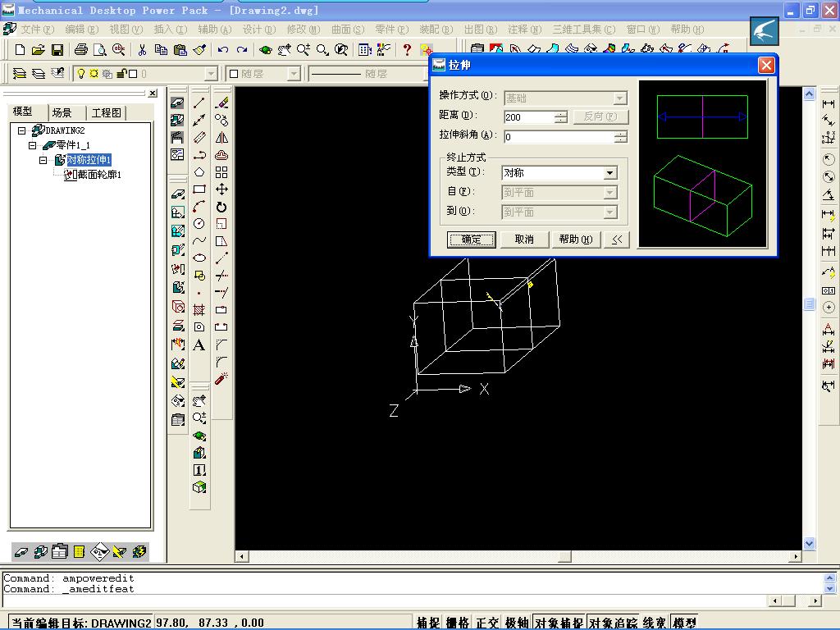Toggle 捕捉 snap mode in status bar

[428, 623]
